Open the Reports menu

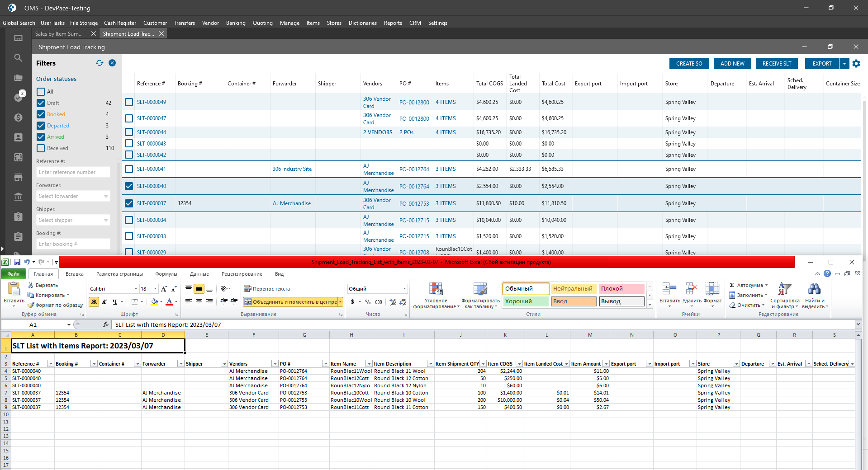393,23
